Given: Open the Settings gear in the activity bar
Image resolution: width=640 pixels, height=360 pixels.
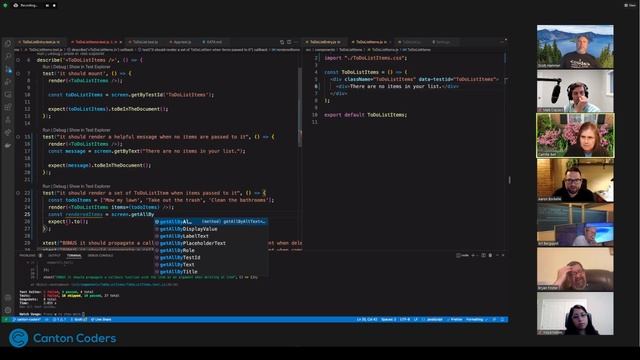Looking at the screenshot, I should pos(8,310).
